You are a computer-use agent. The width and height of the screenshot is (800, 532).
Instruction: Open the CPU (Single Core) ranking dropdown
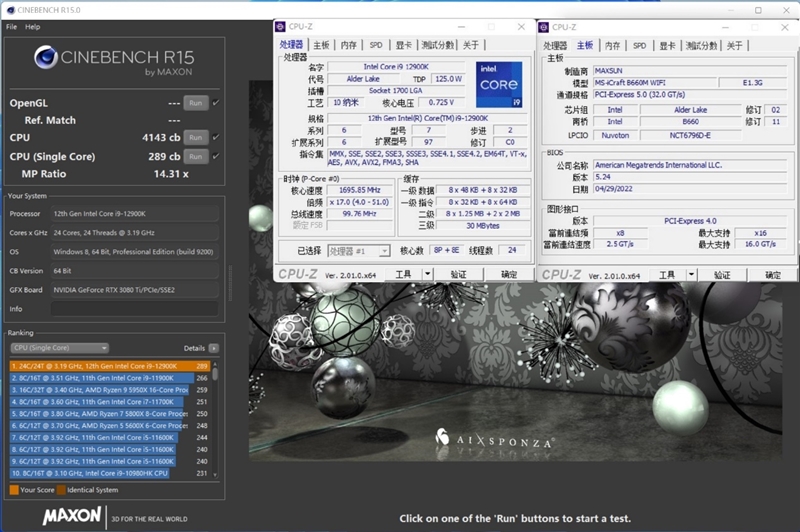[59, 348]
